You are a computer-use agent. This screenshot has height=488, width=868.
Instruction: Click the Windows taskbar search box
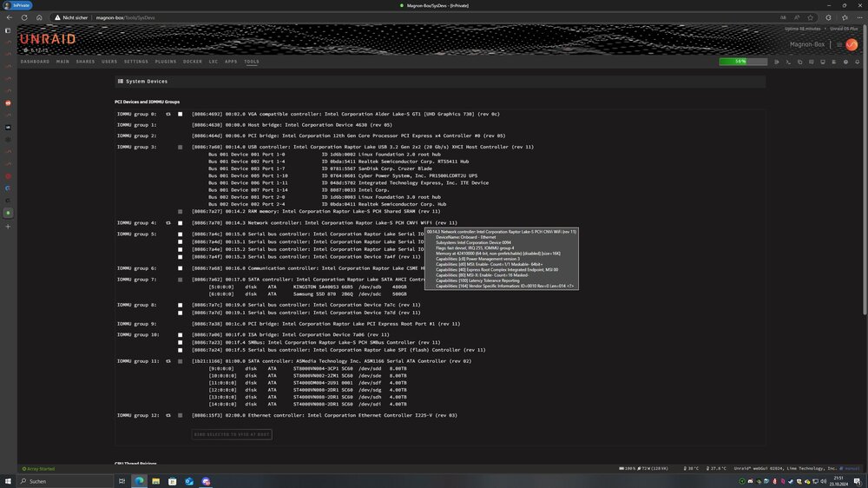pos(65,481)
